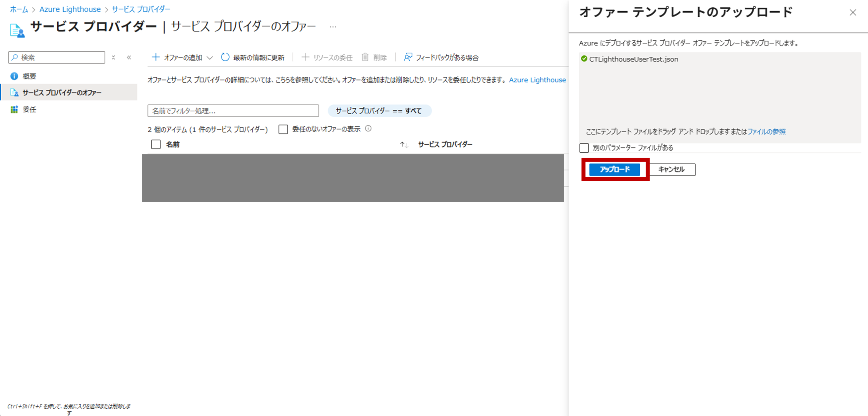Click the ファイルの参照 link

tap(766, 132)
